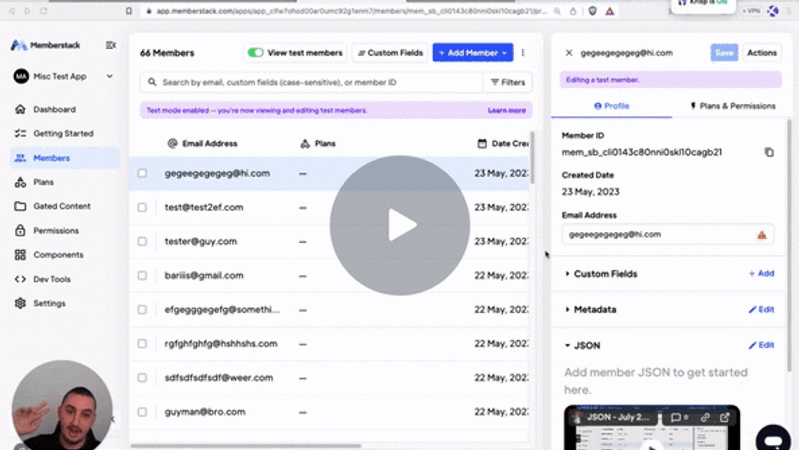The height and width of the screenshot is (450, 799).
Task: Open the Permissions section
Action: click(x=56, y=231)
